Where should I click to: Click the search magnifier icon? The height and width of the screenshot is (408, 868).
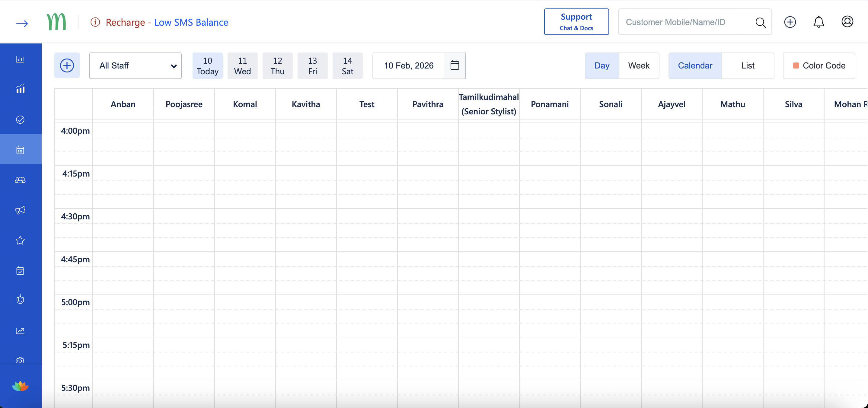coord(760,22)
